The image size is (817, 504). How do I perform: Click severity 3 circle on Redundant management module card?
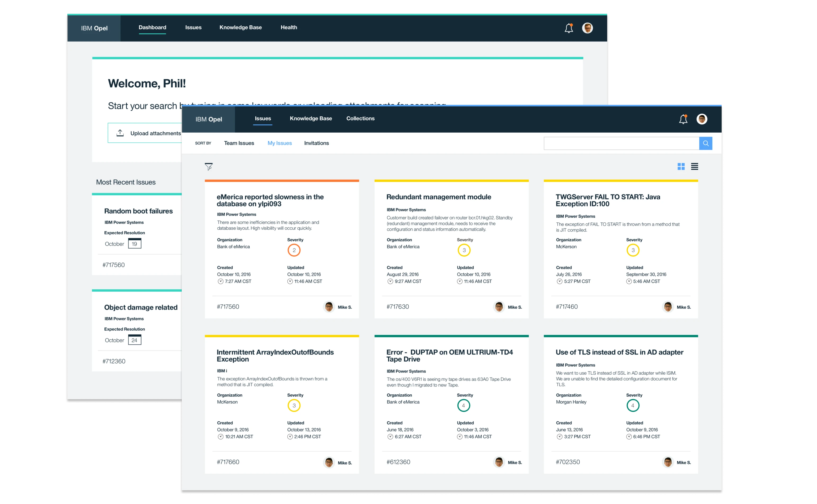click(464, 250)
